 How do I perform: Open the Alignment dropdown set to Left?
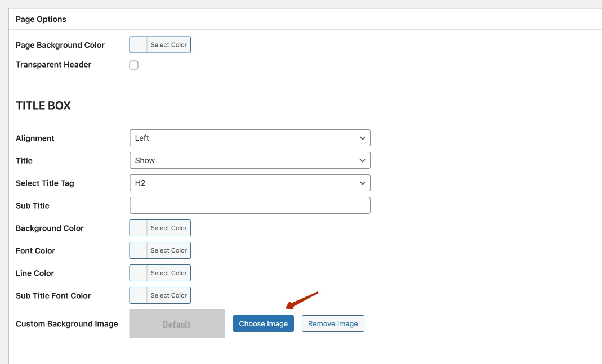click(249, 138)
